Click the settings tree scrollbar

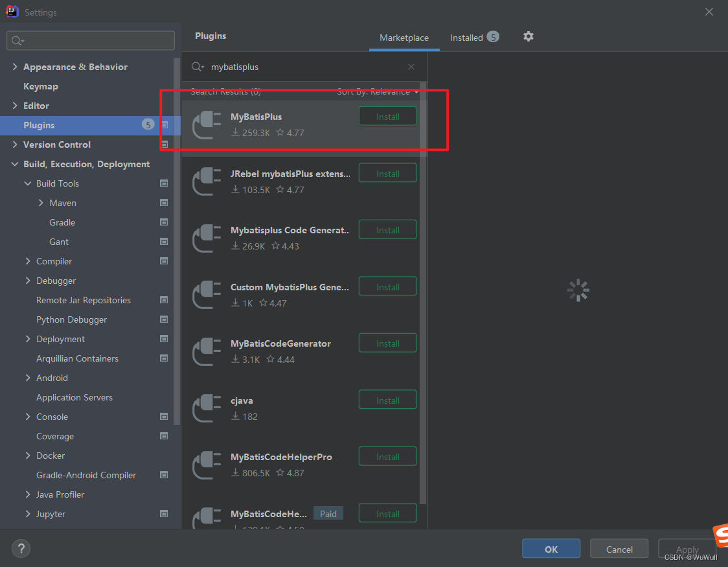(x=176, y=242)
